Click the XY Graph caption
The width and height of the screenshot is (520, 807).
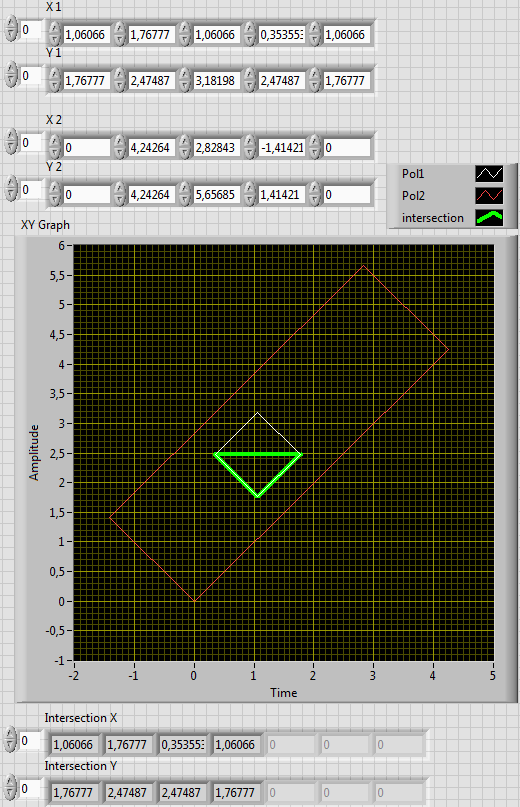tap(45, 225)
